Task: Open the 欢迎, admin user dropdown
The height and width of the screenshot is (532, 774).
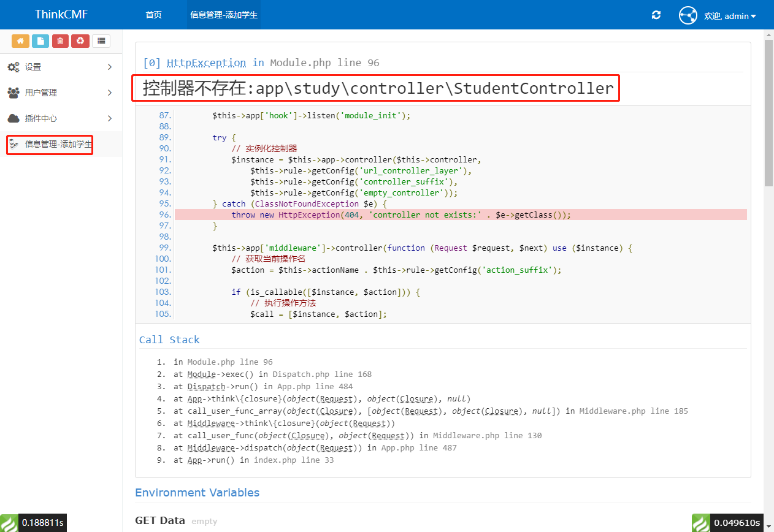Action: (730, 16)
